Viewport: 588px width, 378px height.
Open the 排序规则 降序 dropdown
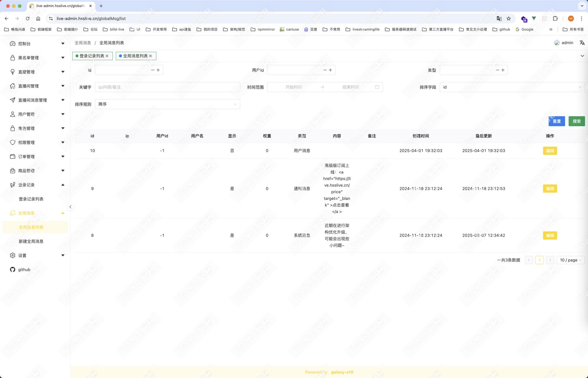click(167, 104)
